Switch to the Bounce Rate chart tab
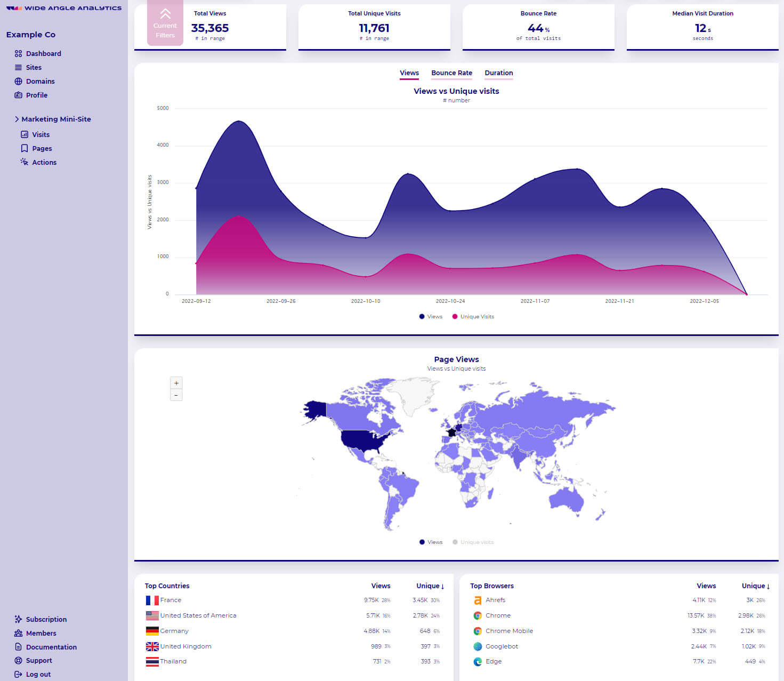The width and height of the screenshot is (784, 681). 452,73
